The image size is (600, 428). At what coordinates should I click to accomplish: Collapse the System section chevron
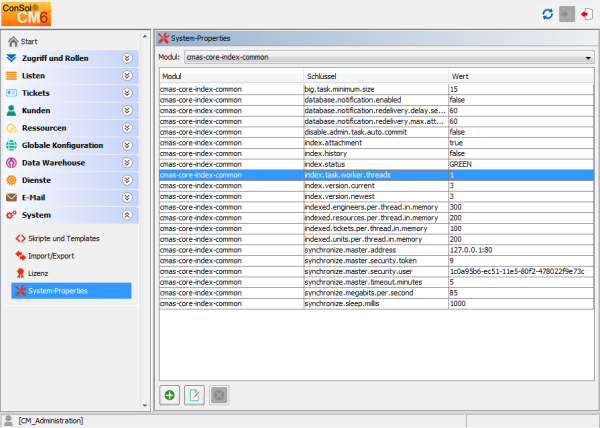[x=127, y=215]
